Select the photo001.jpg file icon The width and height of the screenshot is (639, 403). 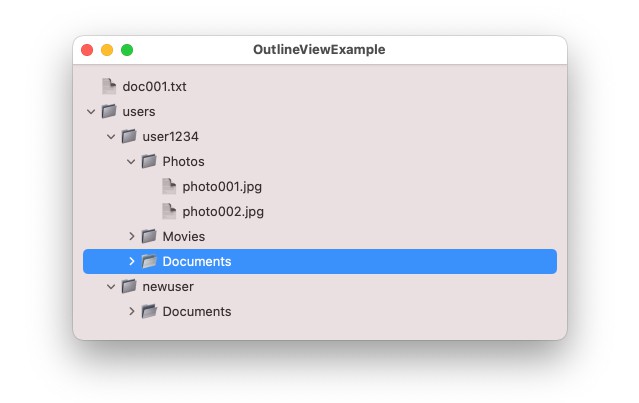coord(169,186)
